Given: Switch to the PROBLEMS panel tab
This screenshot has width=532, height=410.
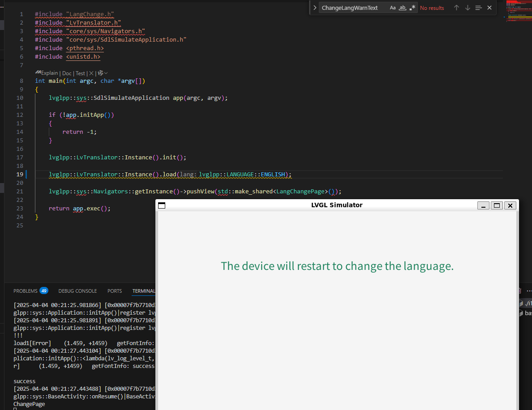Looking at the screenshot, I should [26, 291].
